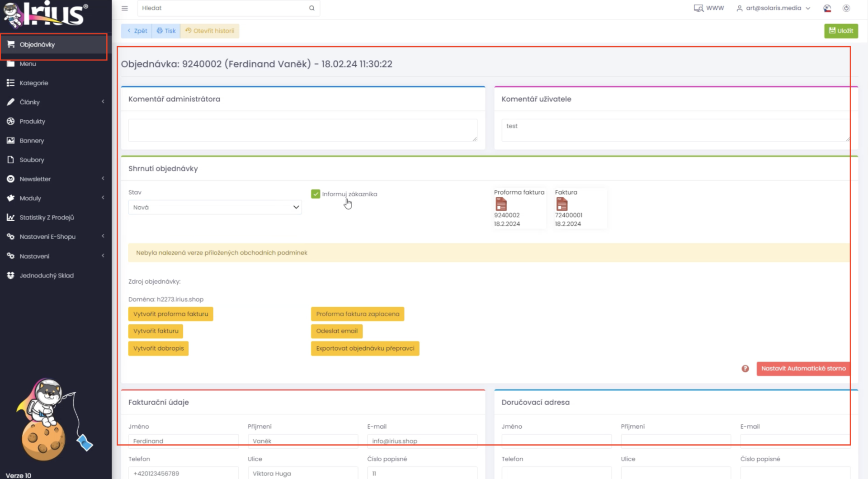Print order with Tisk button
This screenshot has width=868, height=479.
[166, 31]
